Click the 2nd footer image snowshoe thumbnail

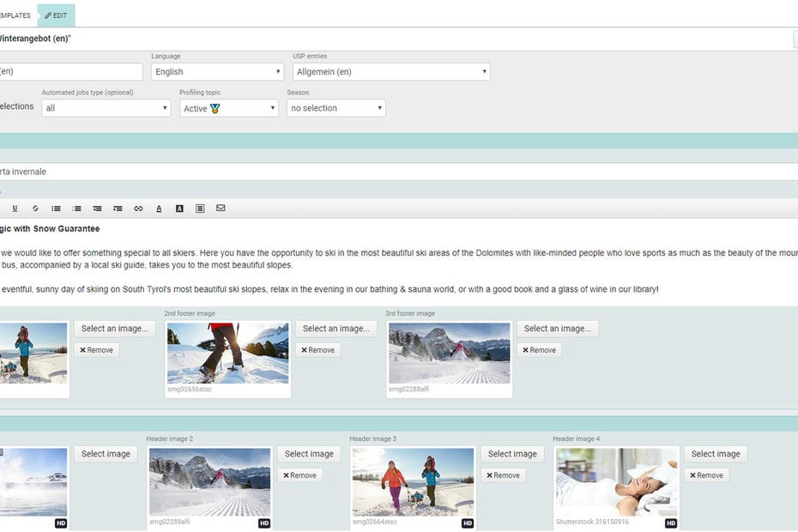pos(227,353)
